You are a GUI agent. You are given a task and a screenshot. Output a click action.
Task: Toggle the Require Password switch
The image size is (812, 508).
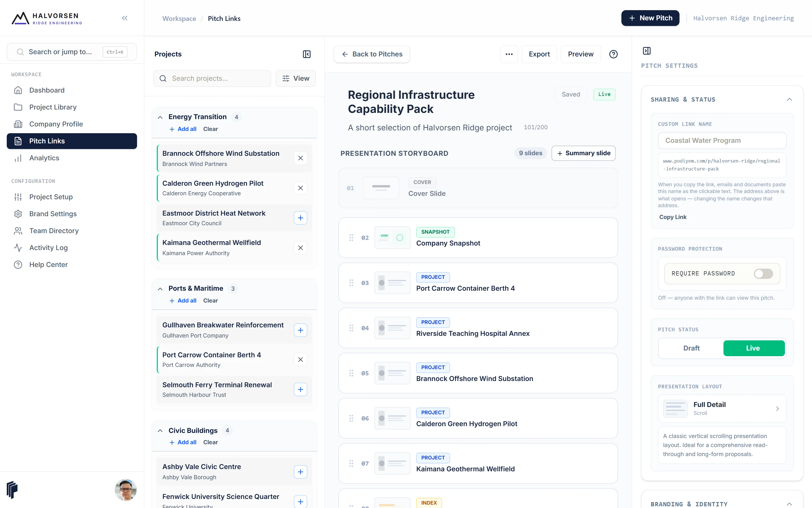763,273
